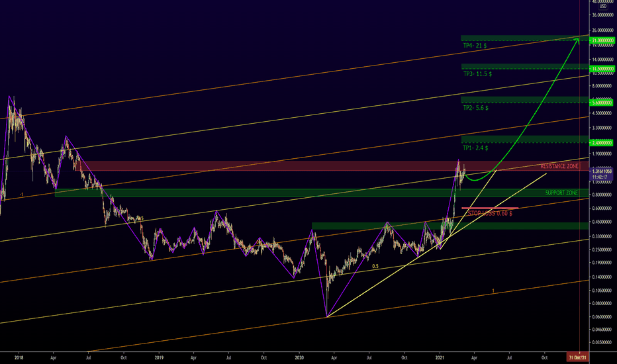Click the 0.14000000 price axis label
The image size is (617, 364).
602,277
